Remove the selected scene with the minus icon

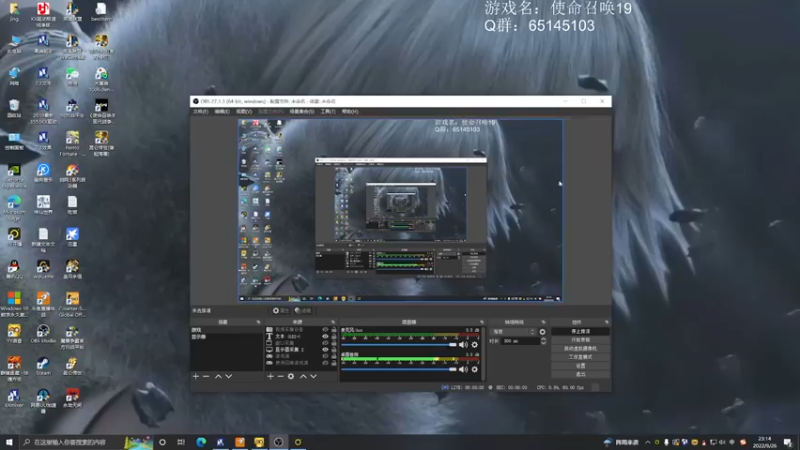point(206,376)
